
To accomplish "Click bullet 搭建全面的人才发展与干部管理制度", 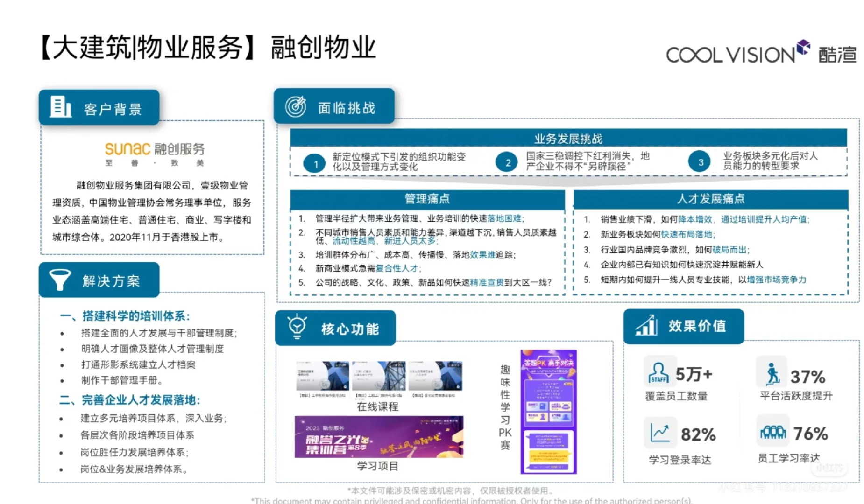I will (x=159, y=333).
